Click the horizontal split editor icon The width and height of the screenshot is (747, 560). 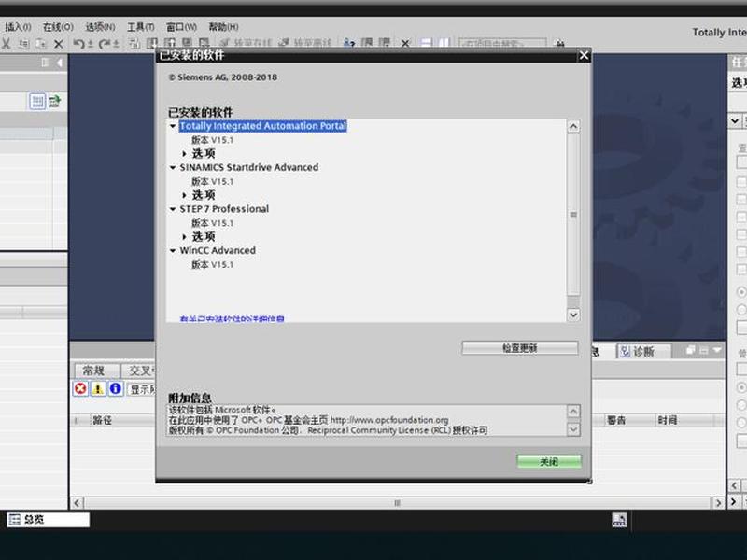[x=427, y=43]
